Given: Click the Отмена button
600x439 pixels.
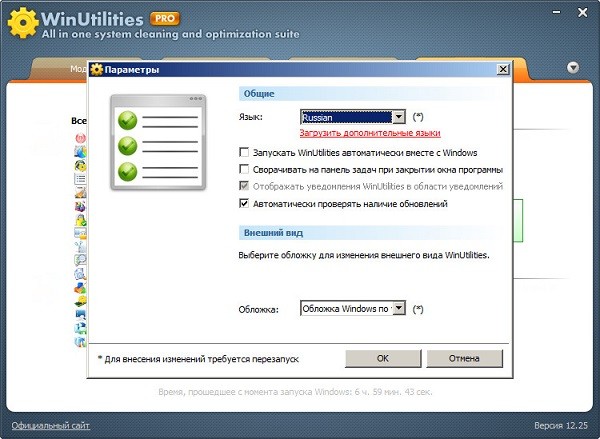Looking at the screenshot, I should (464, 358).
